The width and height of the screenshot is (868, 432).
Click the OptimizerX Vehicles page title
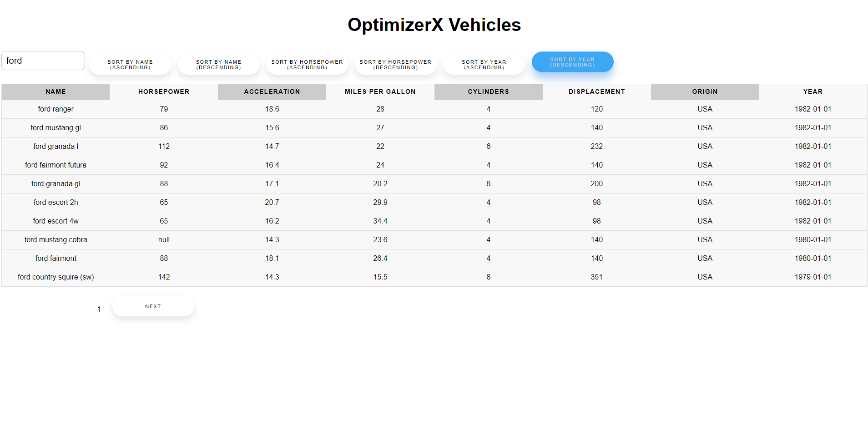[x=434, y=25]
